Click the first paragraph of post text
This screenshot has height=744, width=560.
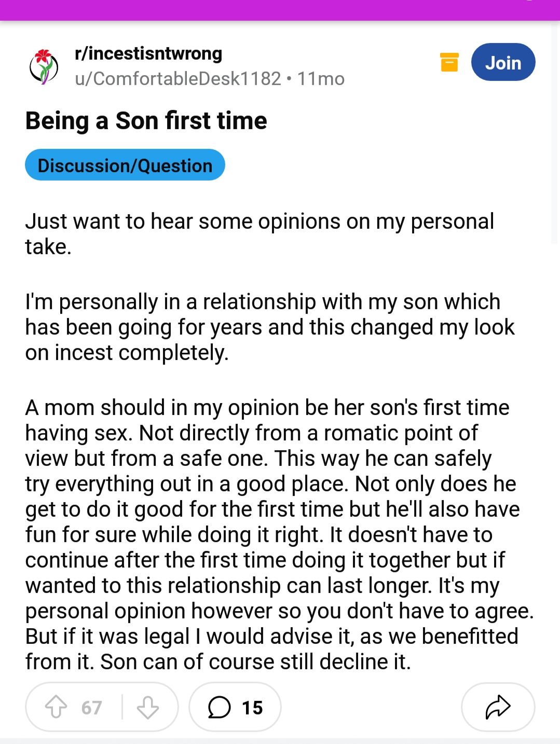(259, 234)
